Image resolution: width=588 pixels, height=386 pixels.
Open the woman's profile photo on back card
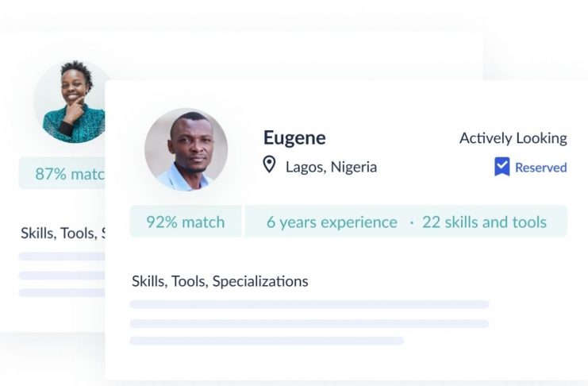[71, 102]
